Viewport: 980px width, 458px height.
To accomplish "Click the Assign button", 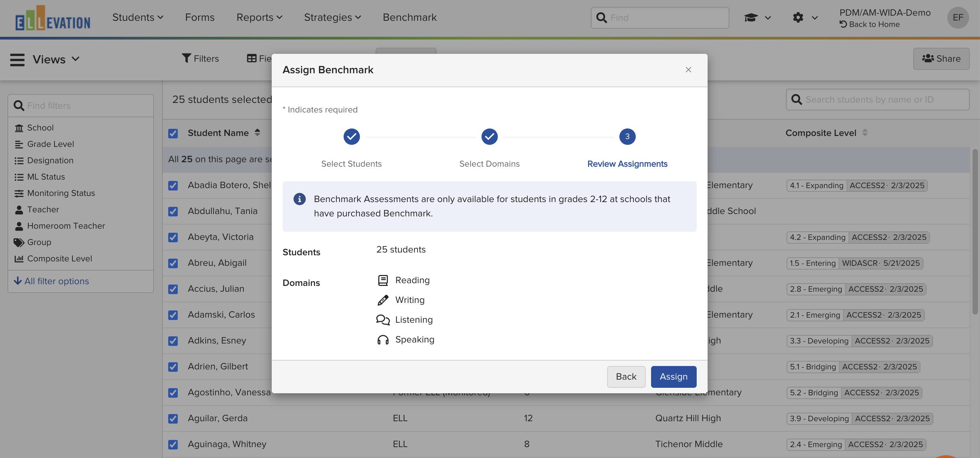I will [674, 377].
